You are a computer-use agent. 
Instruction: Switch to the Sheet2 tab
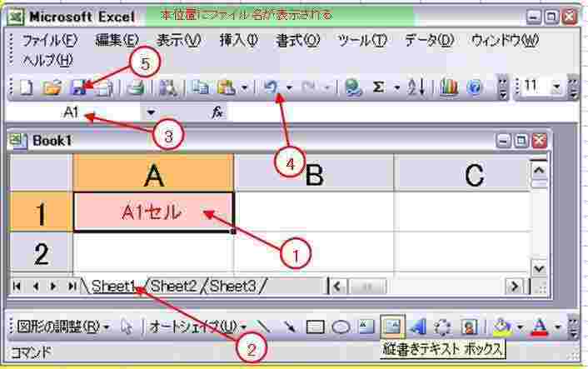pyautogui.click(x=174, y=287)
